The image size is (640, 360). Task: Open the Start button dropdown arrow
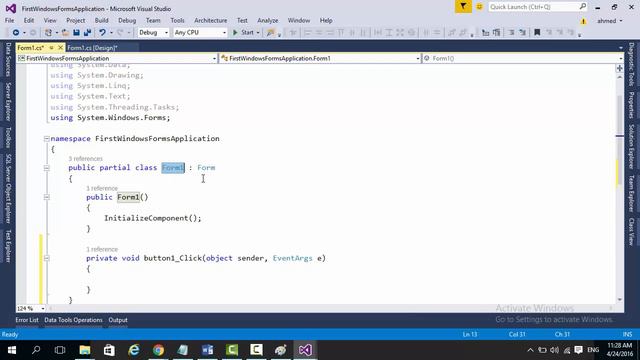pos(258,33)
